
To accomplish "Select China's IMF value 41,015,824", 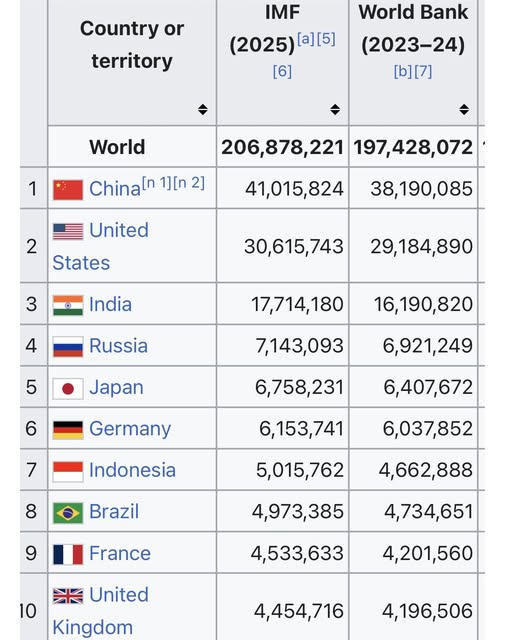I will point(294,189).
